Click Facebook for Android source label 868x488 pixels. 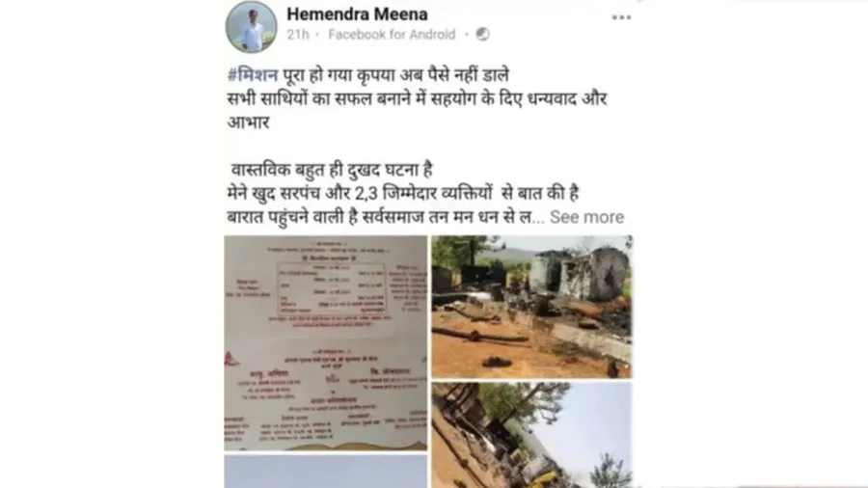click(392, 35)
